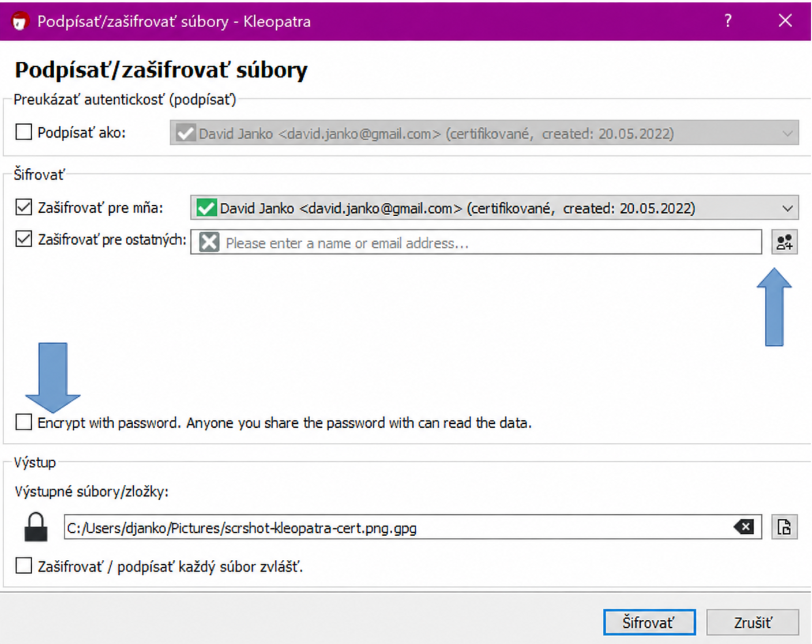The width and height of the screenshot is (812, 644).
Task: Enable the 'Podpísať ako' checkbox
Action: pos(24,132)
